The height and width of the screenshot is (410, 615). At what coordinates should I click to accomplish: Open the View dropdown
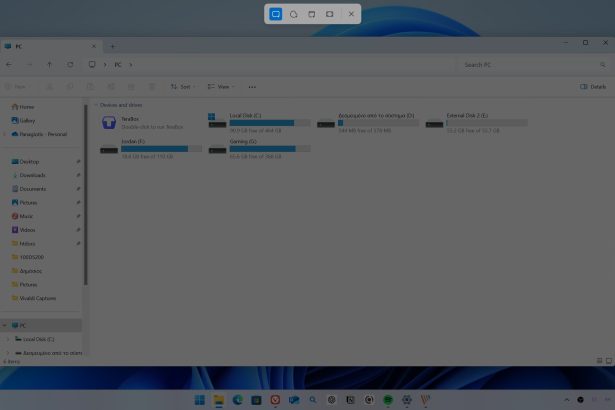coord(221,87)
